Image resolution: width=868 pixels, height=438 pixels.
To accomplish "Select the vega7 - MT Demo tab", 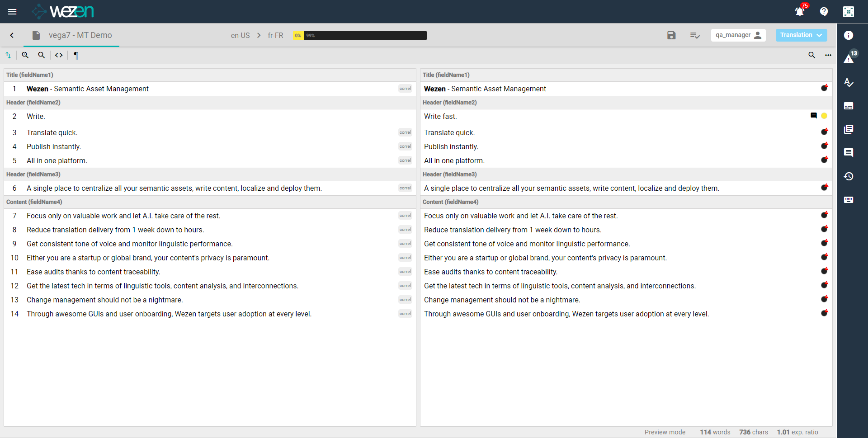I will (x=71, y=35).
